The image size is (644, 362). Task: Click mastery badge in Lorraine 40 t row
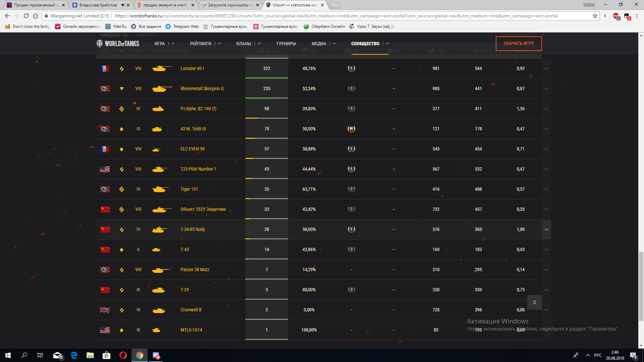click(351, 68)
